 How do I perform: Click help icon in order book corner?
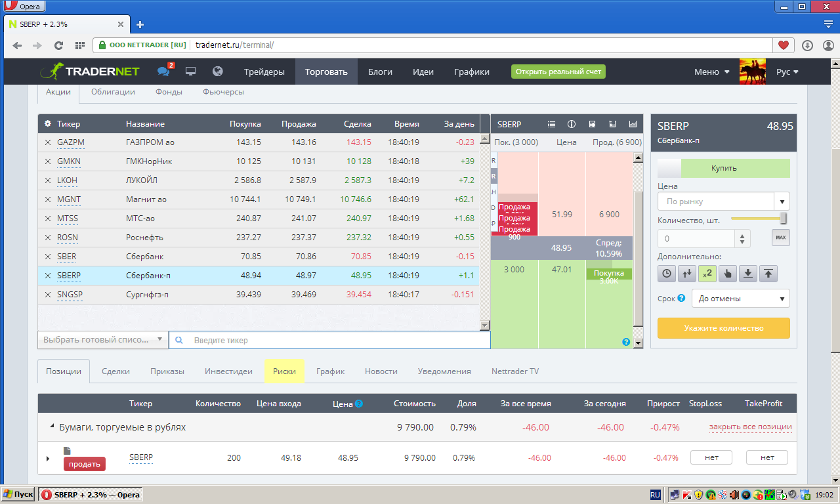pyautogui.click(x=626, y=342)
